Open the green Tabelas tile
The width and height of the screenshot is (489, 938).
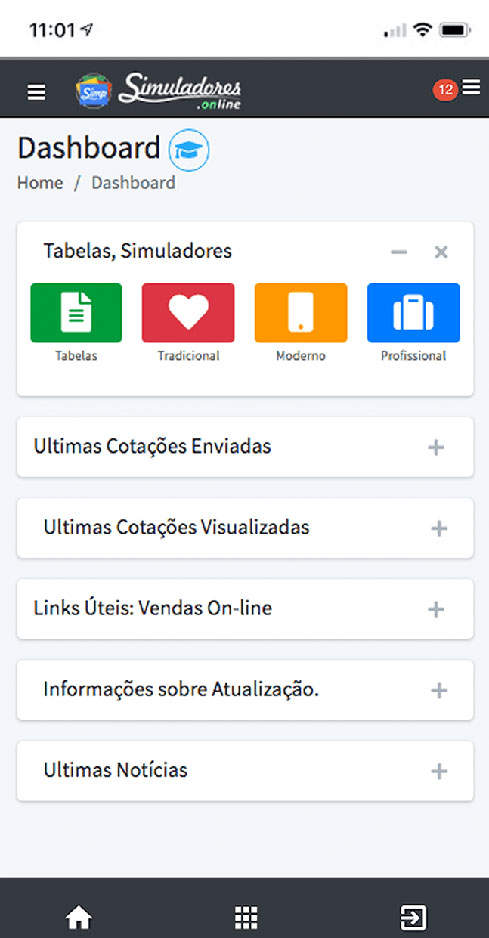[x=76, y=312]
